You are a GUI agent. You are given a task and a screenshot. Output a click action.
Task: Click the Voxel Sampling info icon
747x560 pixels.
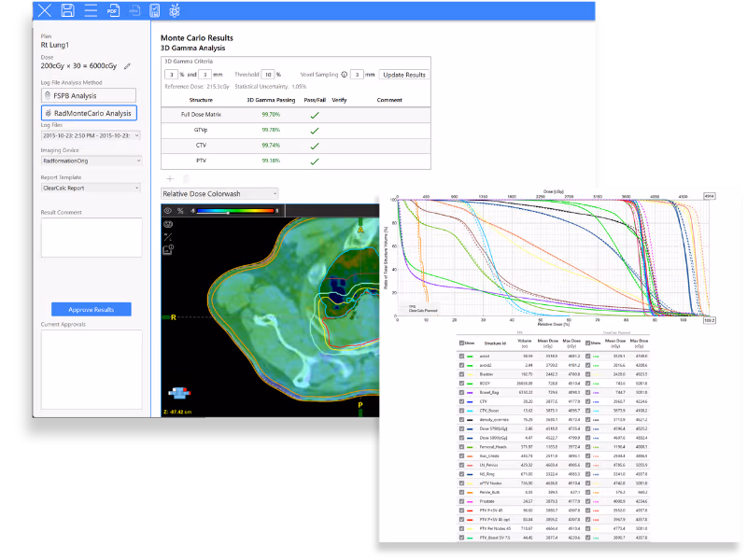[344, 75]
